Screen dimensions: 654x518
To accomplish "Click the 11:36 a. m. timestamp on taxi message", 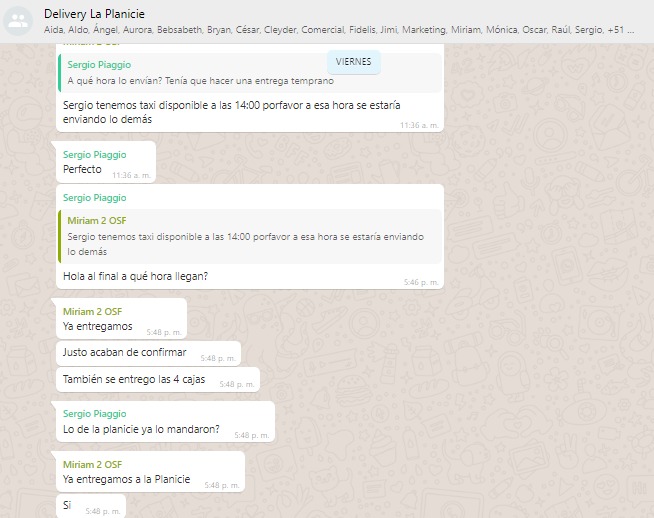I will (x=419, y=125).
